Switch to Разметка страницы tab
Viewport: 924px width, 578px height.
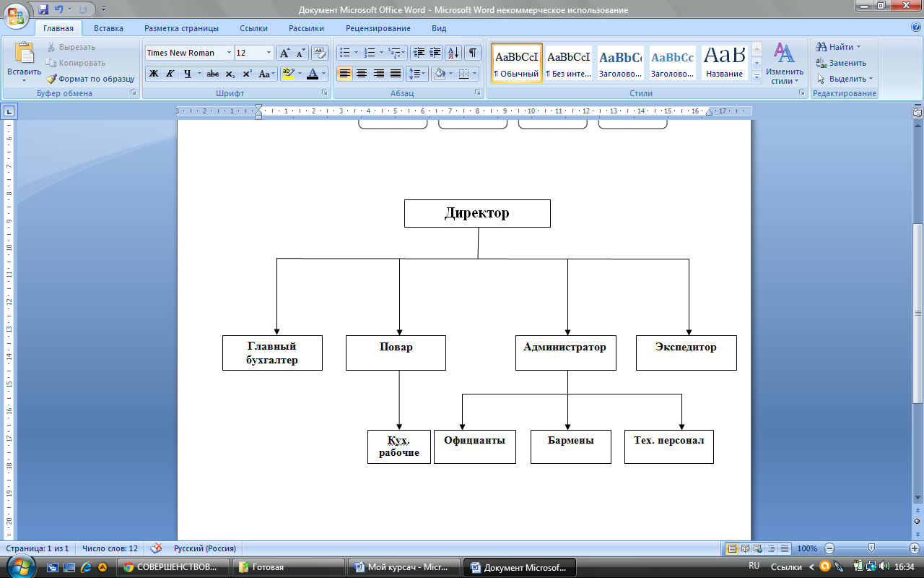[181, 28]
